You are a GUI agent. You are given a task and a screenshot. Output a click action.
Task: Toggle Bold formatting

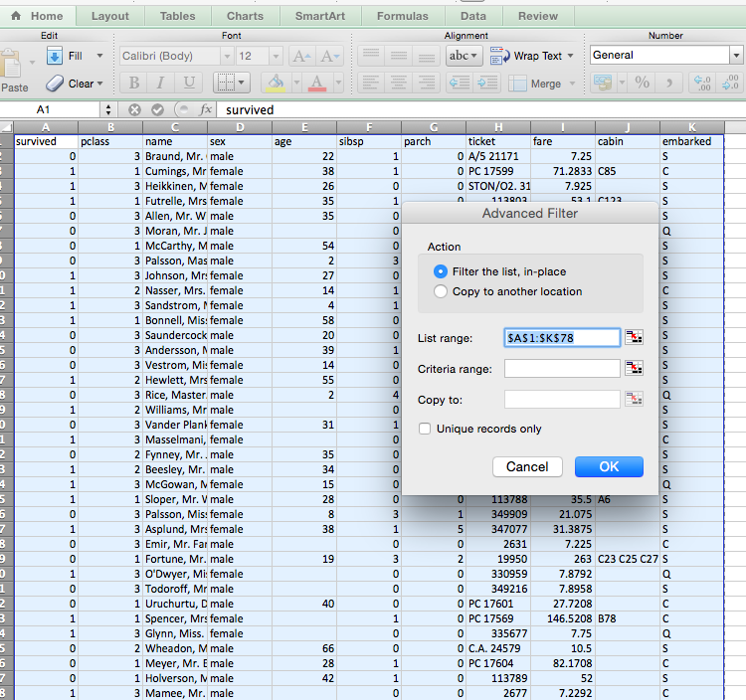point(134,84)
